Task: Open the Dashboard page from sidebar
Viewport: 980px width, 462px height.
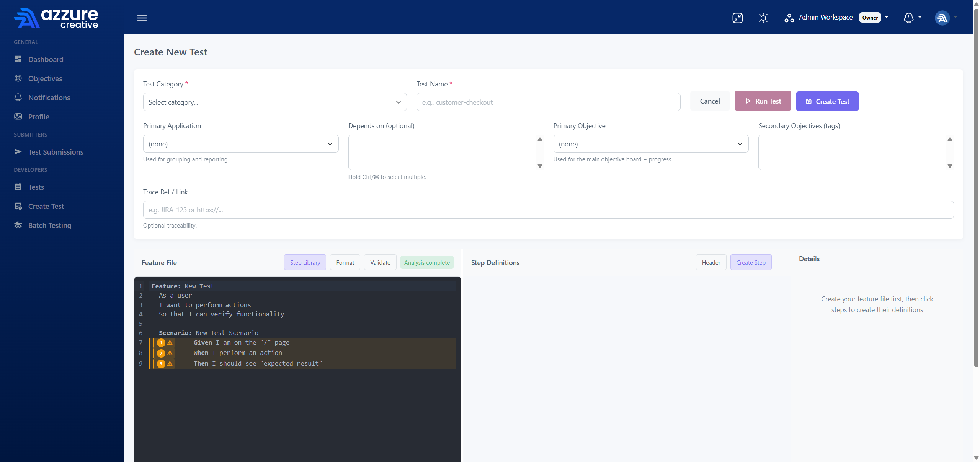Action: click(46, 59)
